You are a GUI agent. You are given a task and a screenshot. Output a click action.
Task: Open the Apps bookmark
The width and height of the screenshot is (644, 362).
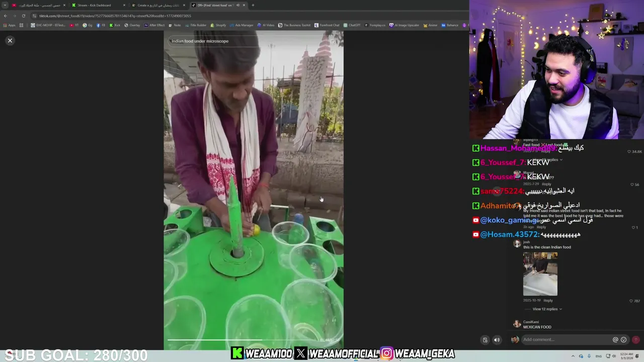9,25
